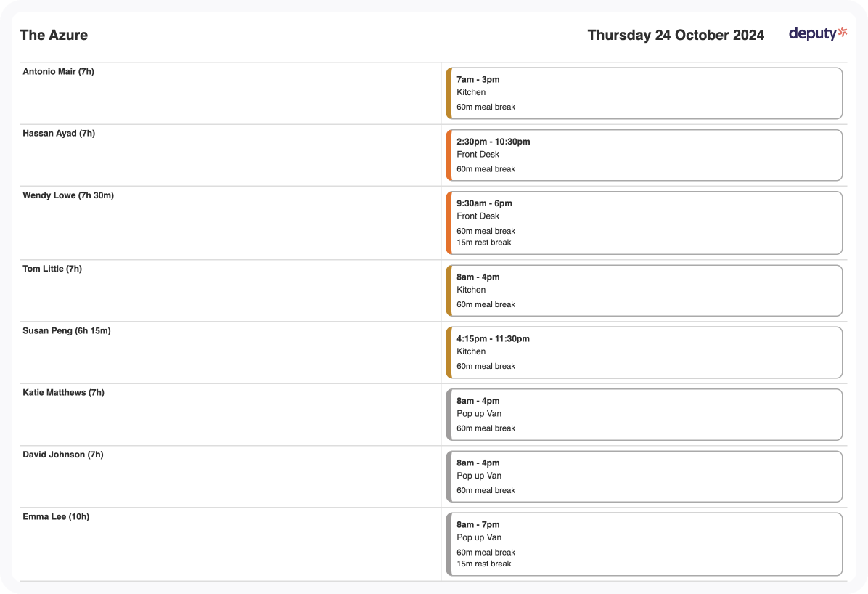
Task: Open Antonio Mair's 7am - 3pm Kitchen shift
Action: click(644, 93)
